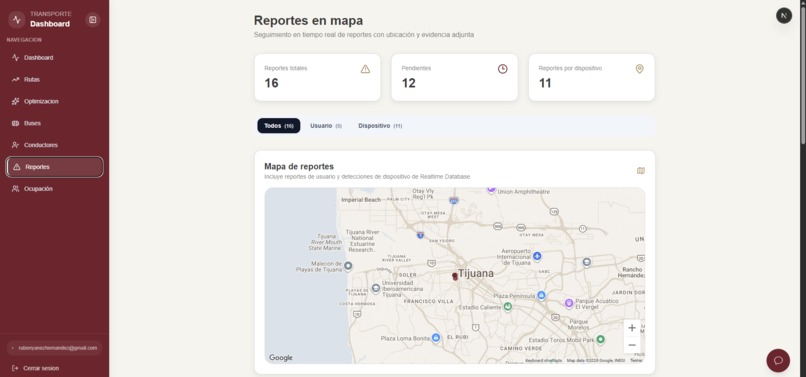This screenshot has width=806, height=377.
Task: Click the Plaza Peninsula marker
Action: (541, 295)
